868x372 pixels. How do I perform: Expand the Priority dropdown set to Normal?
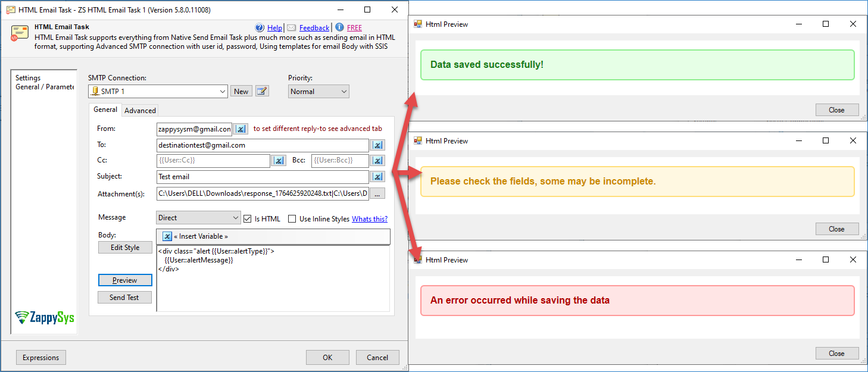tap(344, 92)
